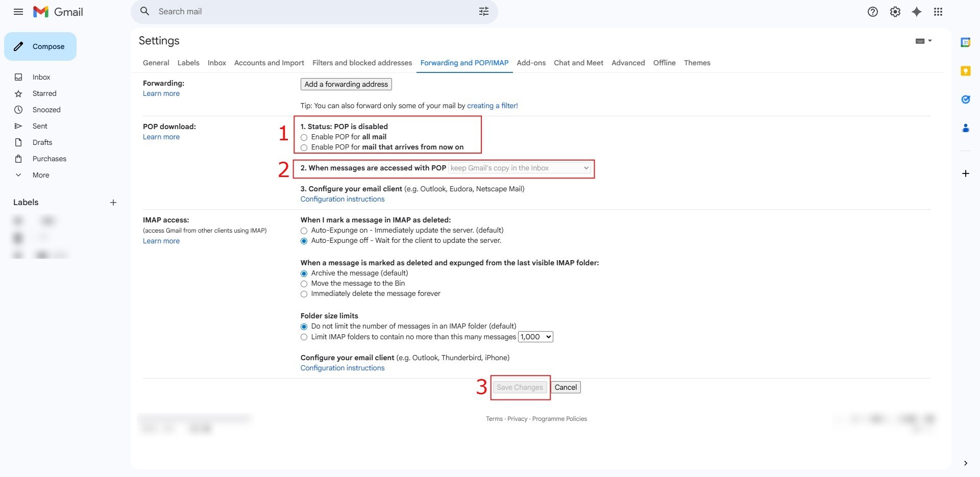This screenshot has height=477, width=980.
Task: Open the input tools keyboard dropdown
Action: coord(923,41)
